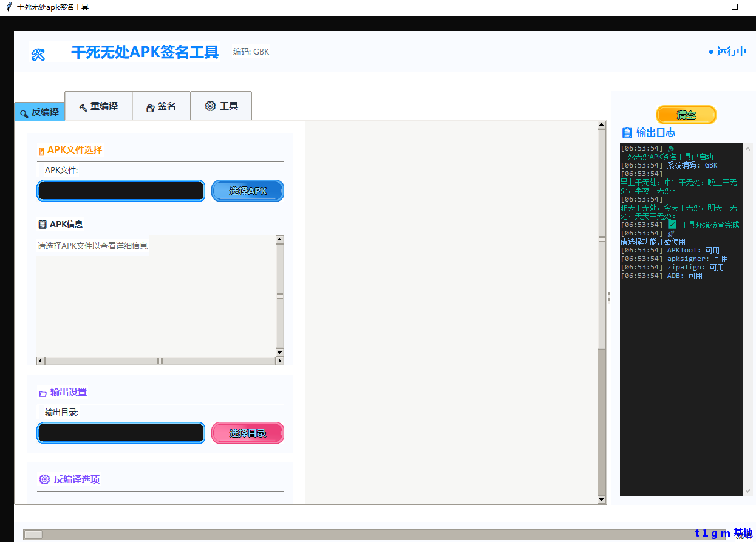
Task: Click the log panel scroll up arrow
Action: click(748, 148)
